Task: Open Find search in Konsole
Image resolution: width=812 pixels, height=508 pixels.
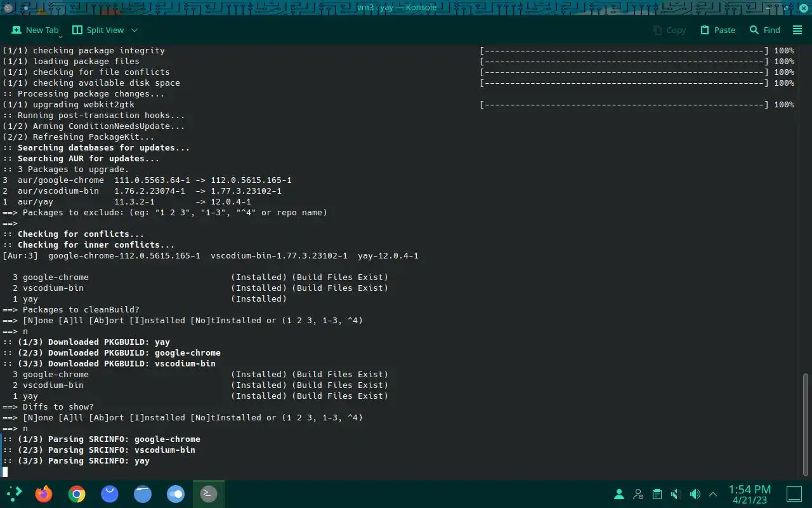Action: 764,30
